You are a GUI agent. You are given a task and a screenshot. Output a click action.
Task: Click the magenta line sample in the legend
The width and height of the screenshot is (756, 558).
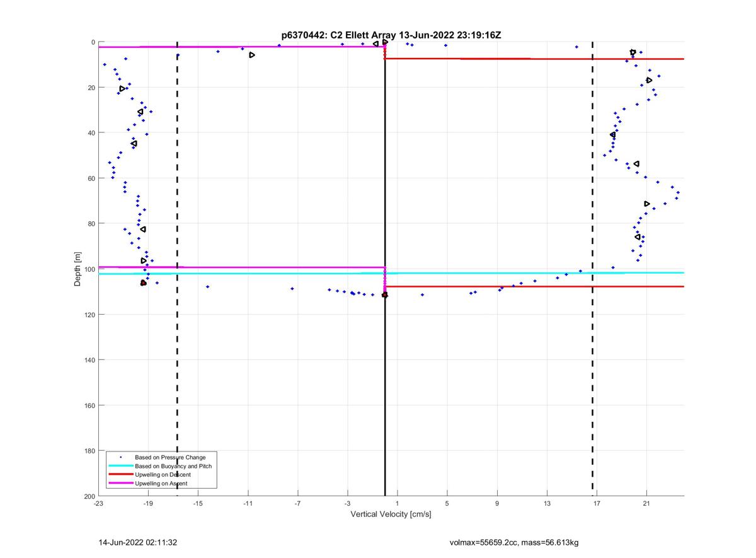(120, 484)
